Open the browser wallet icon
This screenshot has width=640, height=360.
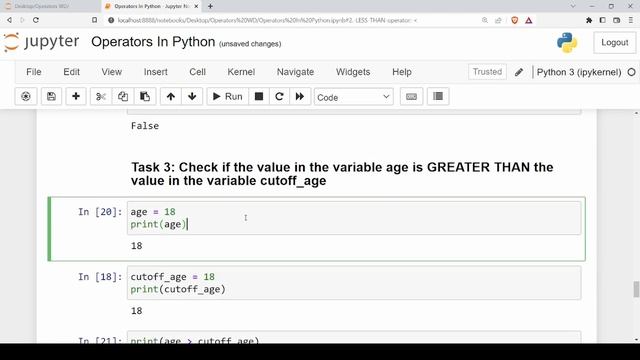pyautogui.click(x=616, y=20)
